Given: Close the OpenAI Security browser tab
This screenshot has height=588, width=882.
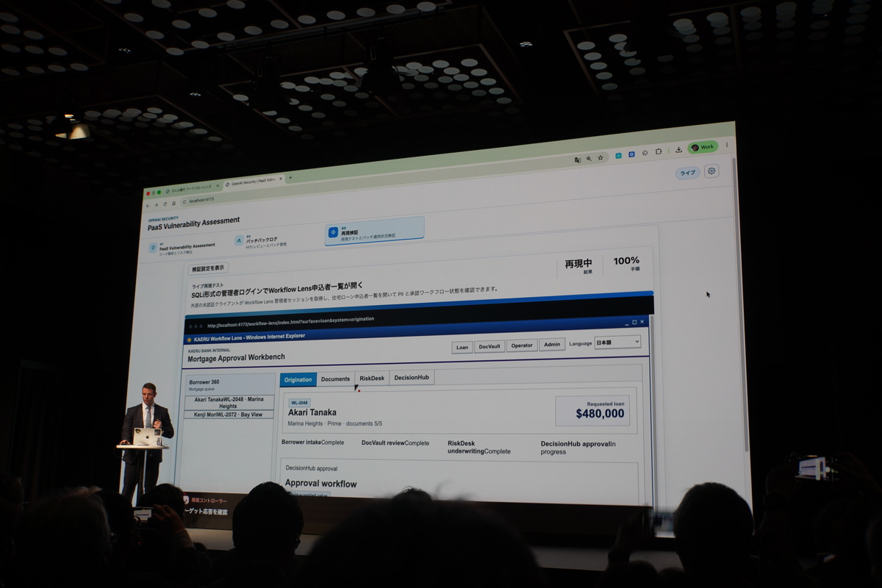Looking at the screenshot, I should coord(281,179).
